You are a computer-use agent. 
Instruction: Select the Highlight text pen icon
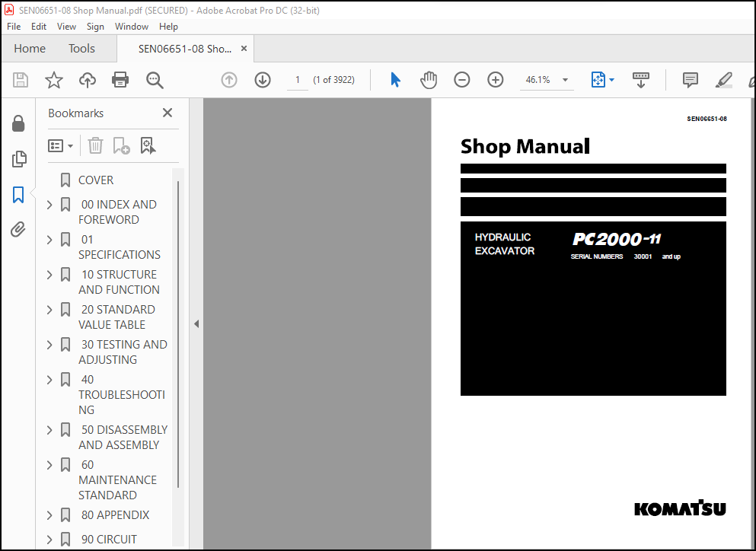tap(723, 80)
